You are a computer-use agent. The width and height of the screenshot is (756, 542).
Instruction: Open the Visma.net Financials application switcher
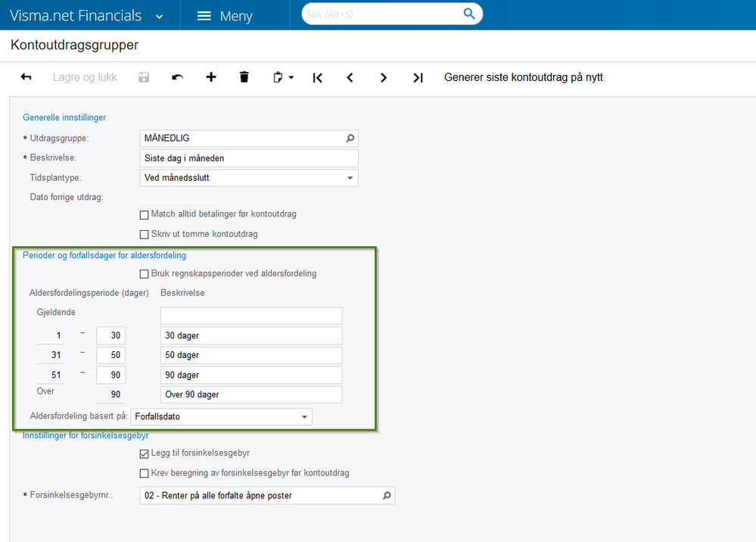tap(87, 16)
